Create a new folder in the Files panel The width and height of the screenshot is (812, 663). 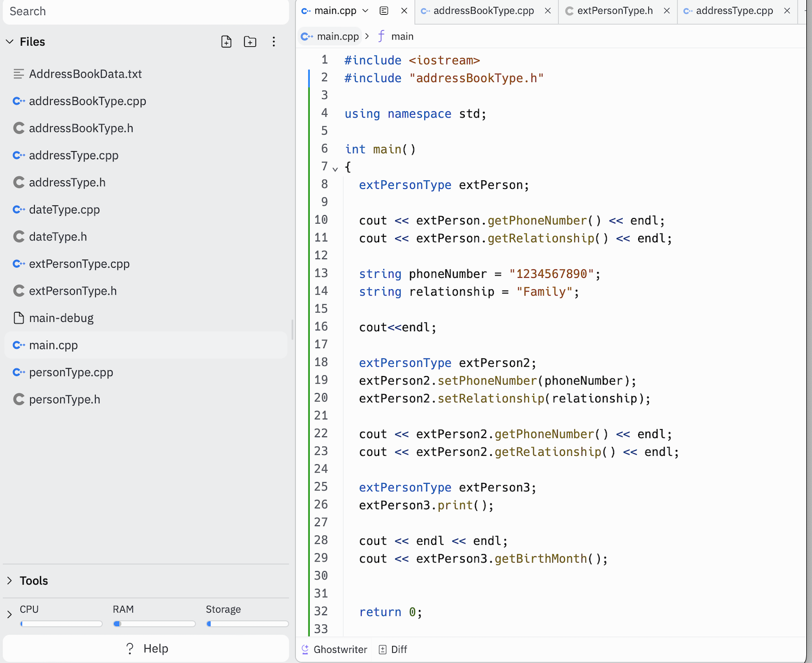(x=250, y=41)
